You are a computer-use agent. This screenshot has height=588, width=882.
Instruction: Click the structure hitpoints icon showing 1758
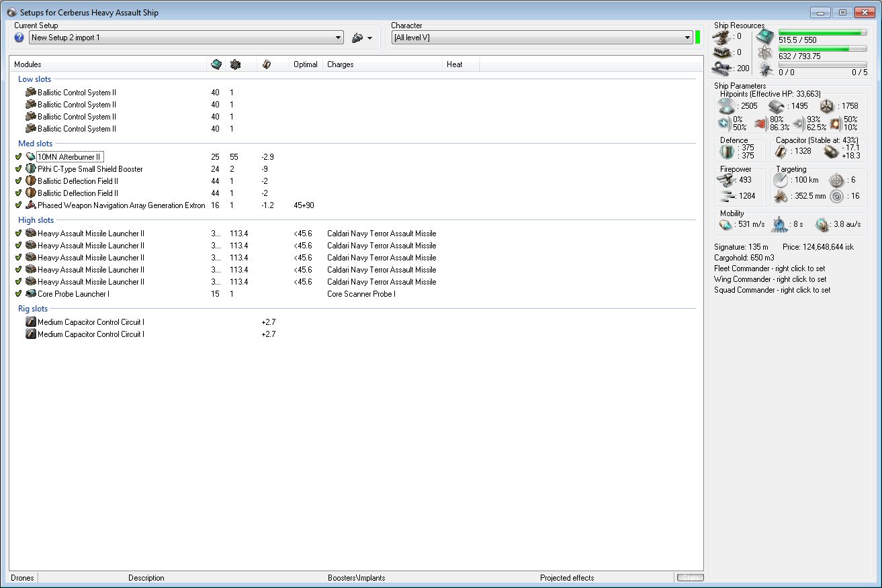pyautogui.click(x=828, y=106)
